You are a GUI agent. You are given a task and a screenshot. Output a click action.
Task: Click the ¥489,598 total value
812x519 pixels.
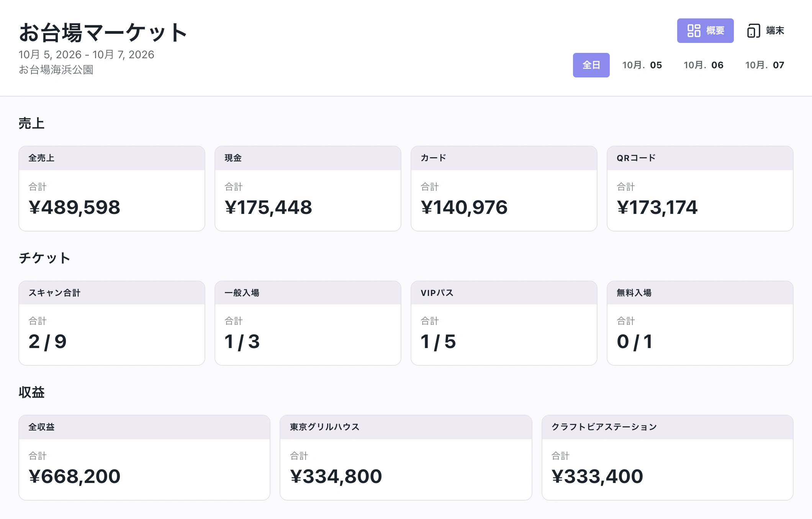tap(74, 207)
